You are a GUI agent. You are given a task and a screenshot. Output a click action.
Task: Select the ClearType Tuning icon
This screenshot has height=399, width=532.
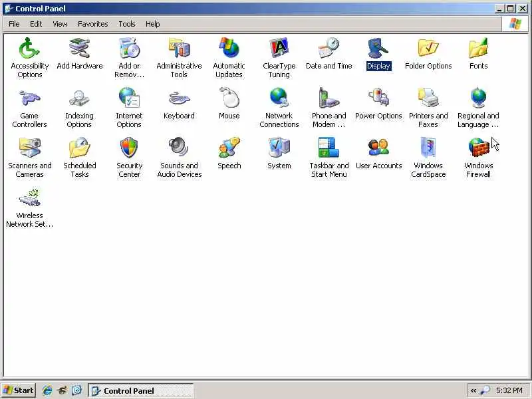tap(279, 48)
